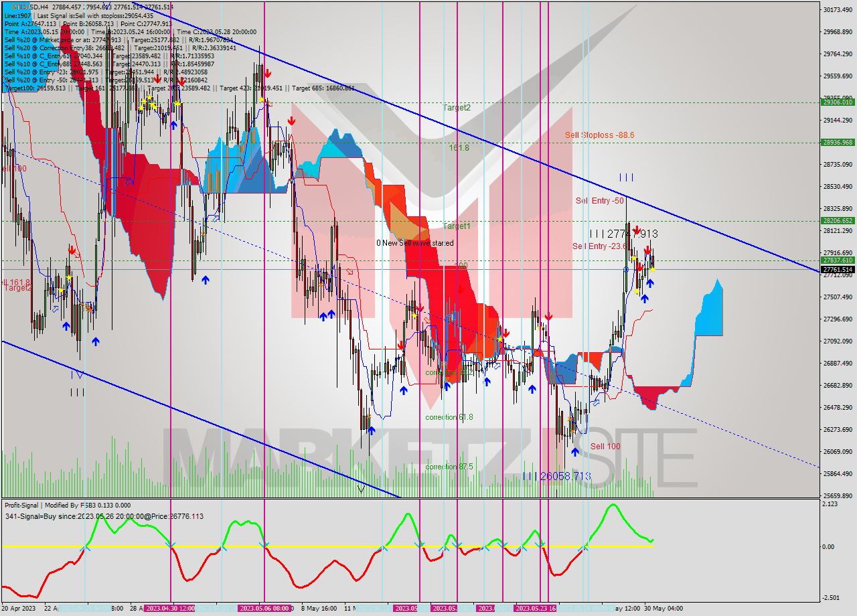Click the Sell 100 label
857x616 pixels.
click(605, 447)
